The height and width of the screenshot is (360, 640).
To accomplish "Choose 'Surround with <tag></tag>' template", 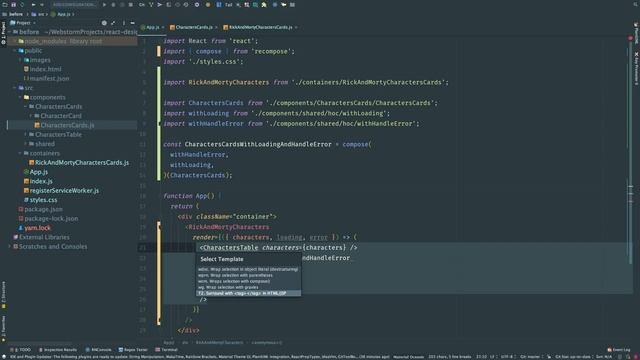I will (x=248, y=293).
